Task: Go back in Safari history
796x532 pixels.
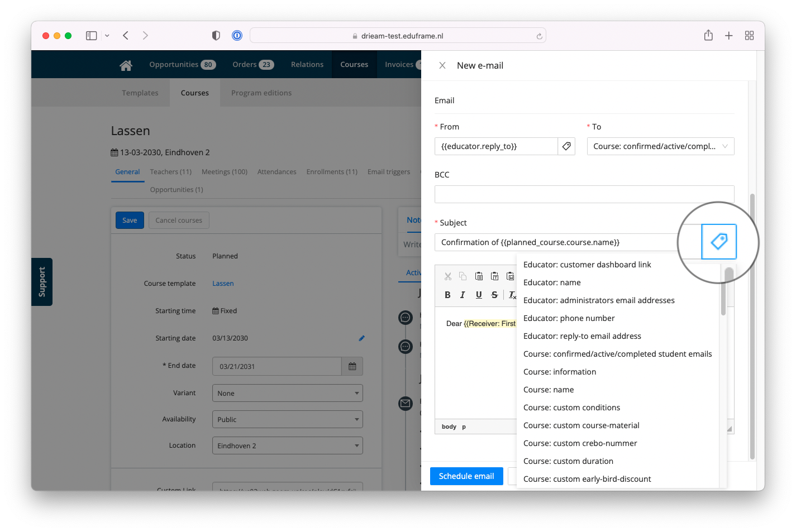Action: [126, 36]
